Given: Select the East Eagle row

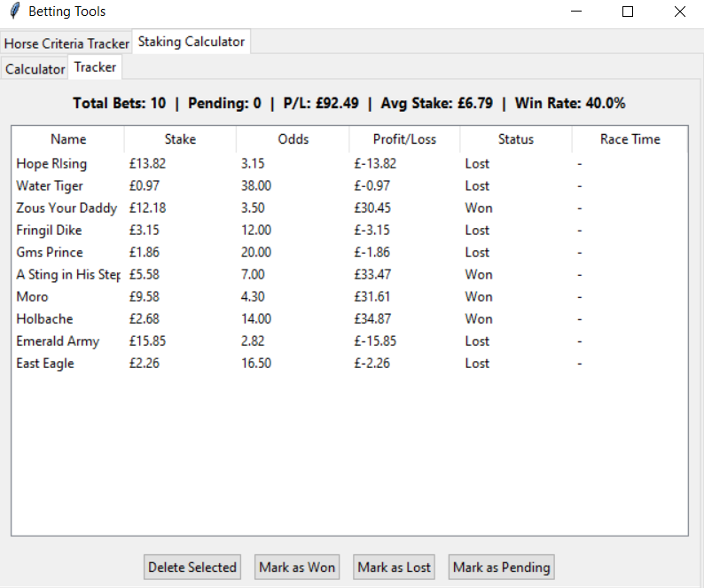Looking at the screenshot, I should tap(349, 363).
